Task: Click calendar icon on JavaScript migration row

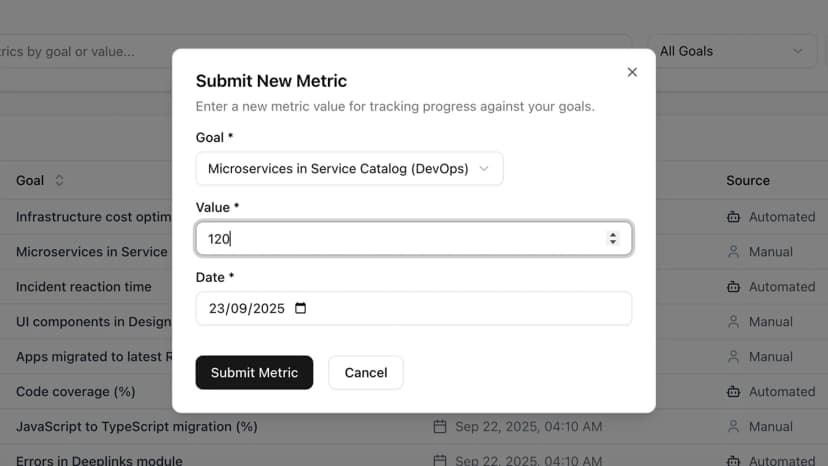Action: [440, 427]
